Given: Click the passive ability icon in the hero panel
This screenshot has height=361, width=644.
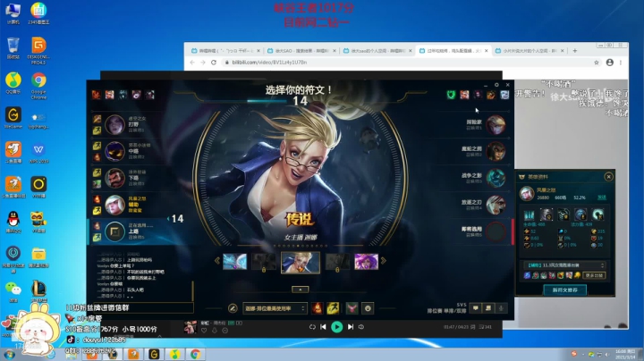Looking at the screenshot, I should (529, 214).
